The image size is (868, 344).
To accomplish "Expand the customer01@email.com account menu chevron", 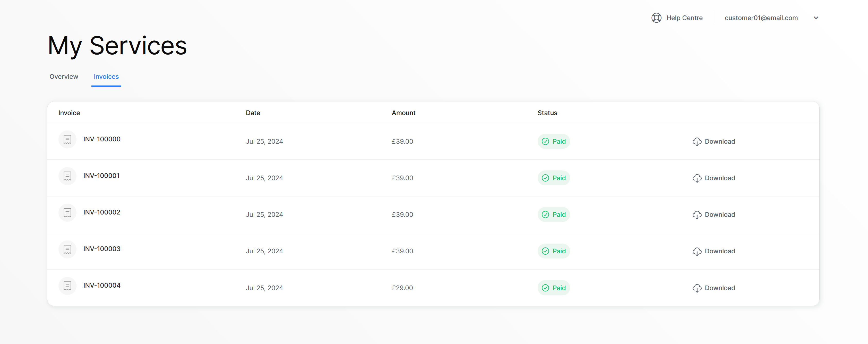I will click(816, 18).
